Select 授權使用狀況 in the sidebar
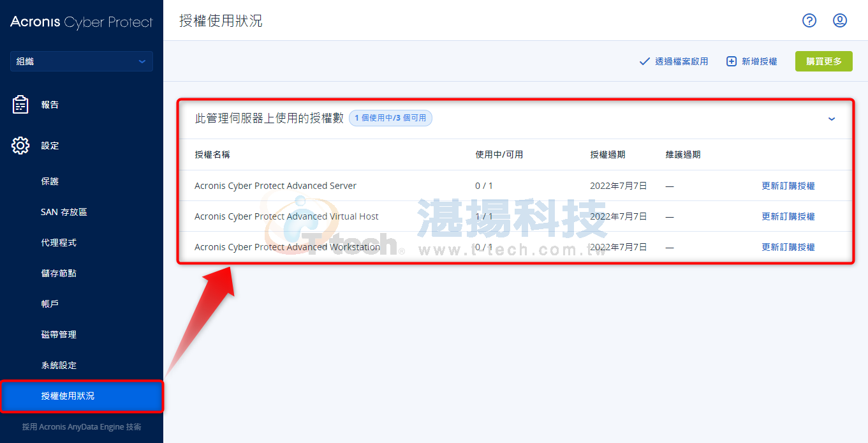Screen dimensions: 868x443 82,396
